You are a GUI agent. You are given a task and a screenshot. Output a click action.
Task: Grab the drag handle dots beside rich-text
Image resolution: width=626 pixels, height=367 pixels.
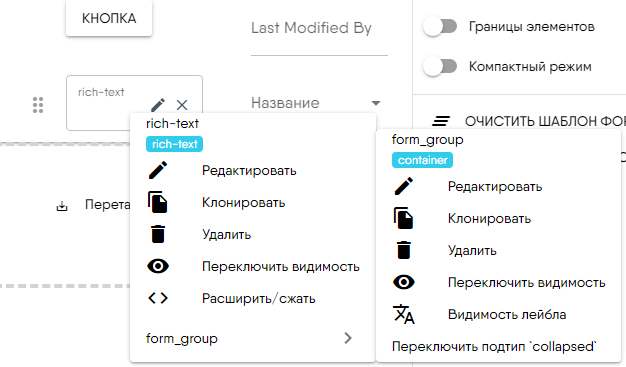tap(38, 105)
